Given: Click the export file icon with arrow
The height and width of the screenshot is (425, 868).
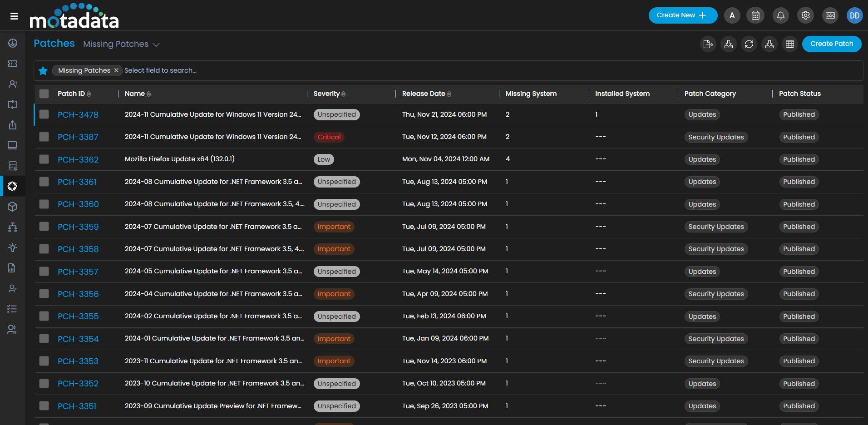Looking at the screenshot, I should tap(708, 44).
